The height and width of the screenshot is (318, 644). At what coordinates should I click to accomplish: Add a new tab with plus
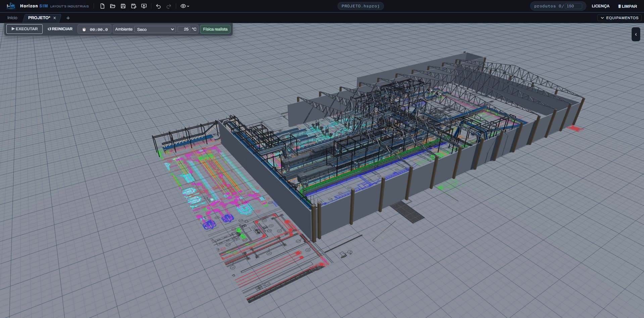point(68,18)
